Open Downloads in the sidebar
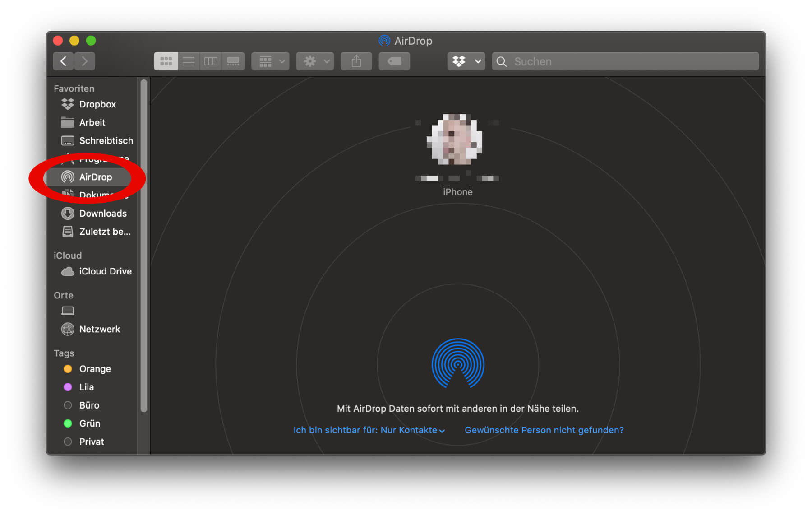The width and height of the screenshot is (812, 516). coord(92,213)
